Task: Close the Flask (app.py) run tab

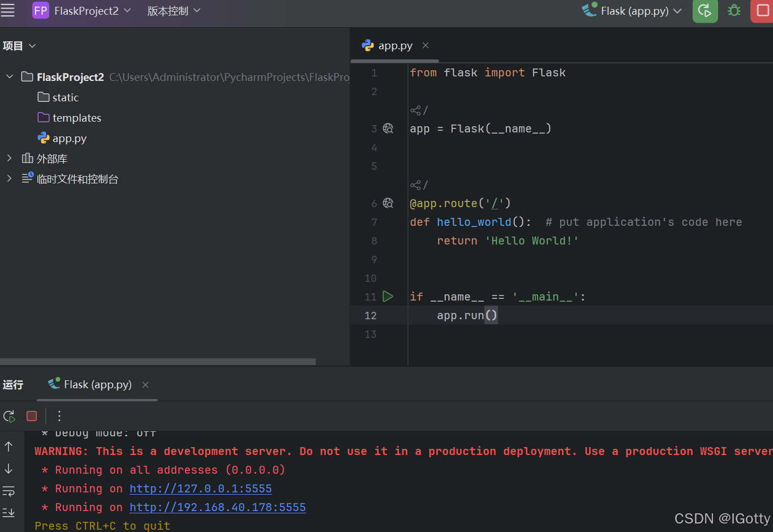Action: tap(145, 385)
